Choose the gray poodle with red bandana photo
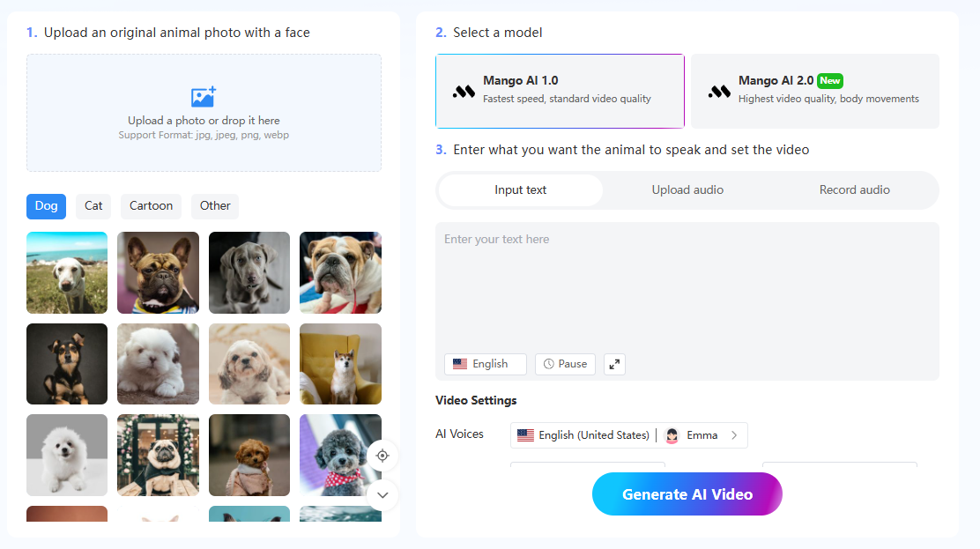980x549 pixels. (x=341, y=456)
